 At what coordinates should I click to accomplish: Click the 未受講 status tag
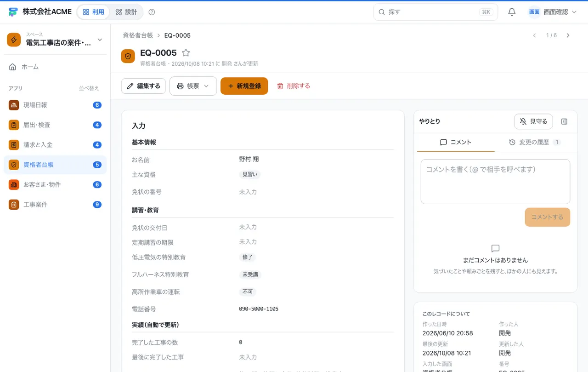[x=250, y=275]
